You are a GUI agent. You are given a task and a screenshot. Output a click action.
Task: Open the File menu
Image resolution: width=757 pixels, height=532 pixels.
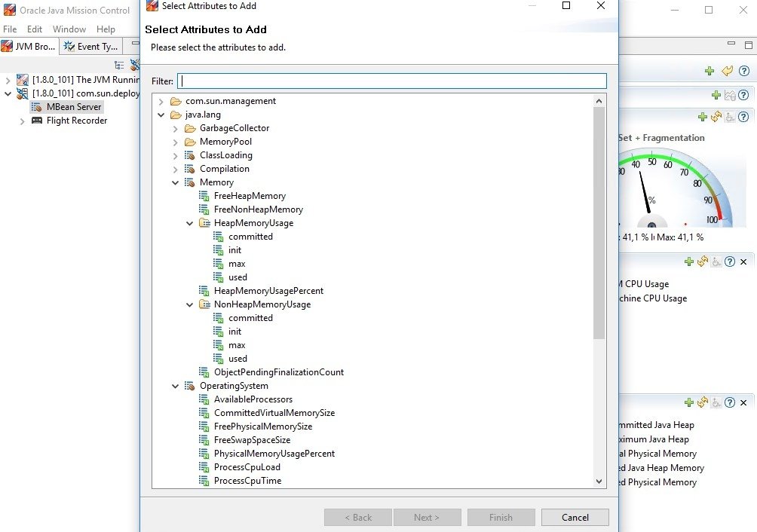click(x=10, y=29)
